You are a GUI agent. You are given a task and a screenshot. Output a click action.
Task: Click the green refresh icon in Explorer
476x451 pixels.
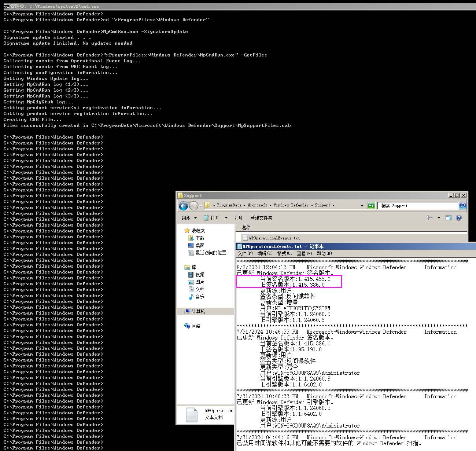pos(371,206)
